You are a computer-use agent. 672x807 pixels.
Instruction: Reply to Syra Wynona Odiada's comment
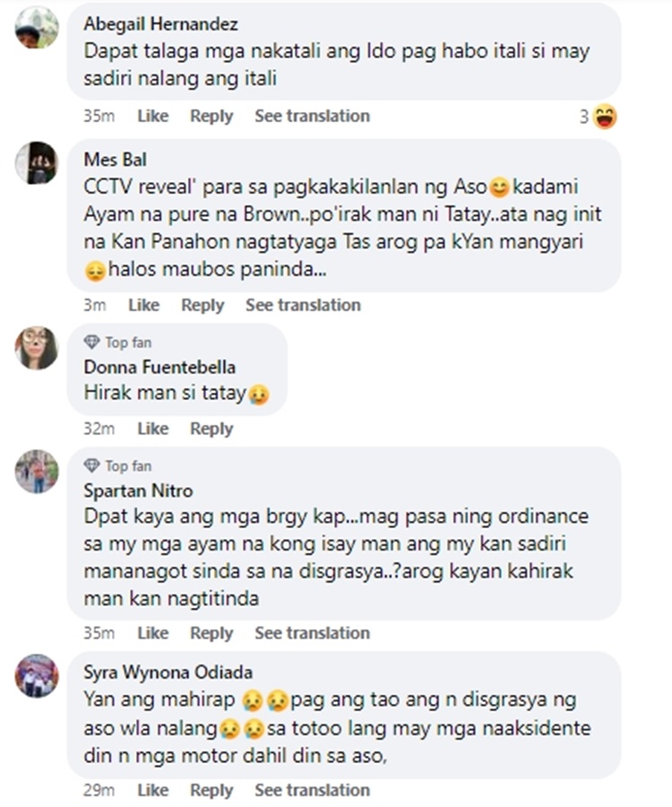click(211, 790)
